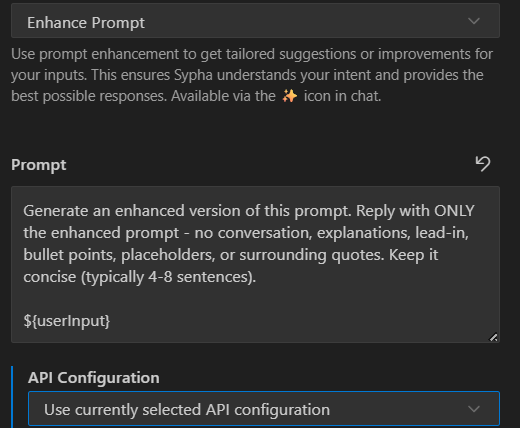520x428 pixels.
Task: Click the 'Prompt' section heading
Action: 39,165
